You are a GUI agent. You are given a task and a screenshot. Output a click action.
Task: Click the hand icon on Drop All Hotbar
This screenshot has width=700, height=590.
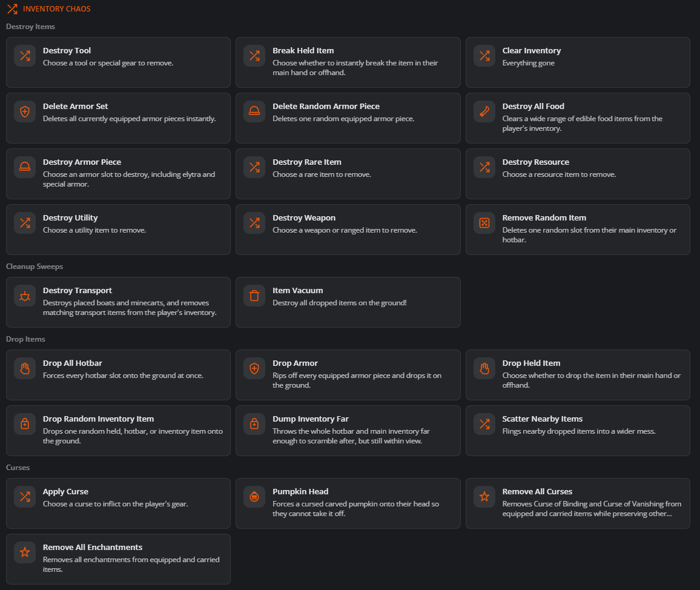[25, 368]
